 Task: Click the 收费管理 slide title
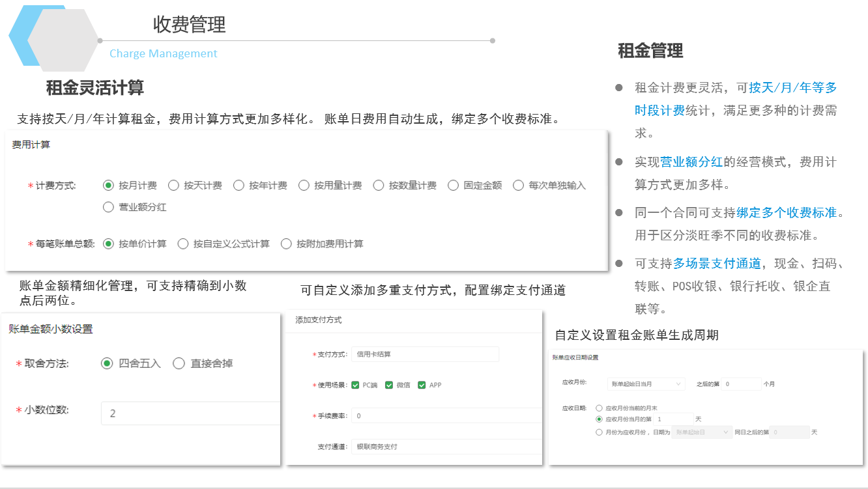click(190, 25)
